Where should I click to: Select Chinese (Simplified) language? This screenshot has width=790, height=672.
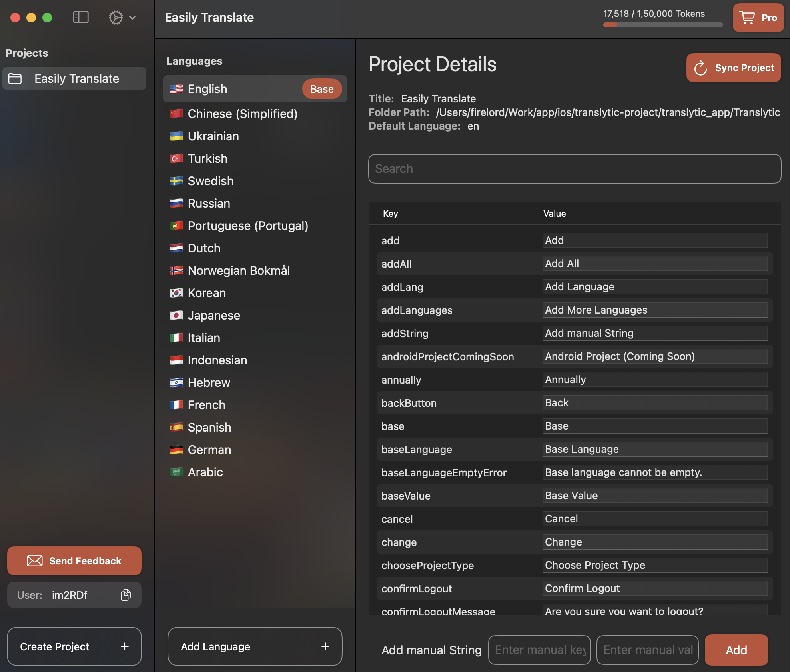click(242, 114)
